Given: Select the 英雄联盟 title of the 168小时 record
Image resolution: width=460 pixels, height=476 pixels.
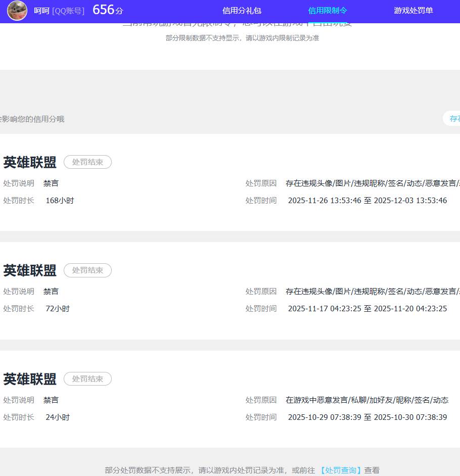Looking at the screenshot, I should 30,162.
